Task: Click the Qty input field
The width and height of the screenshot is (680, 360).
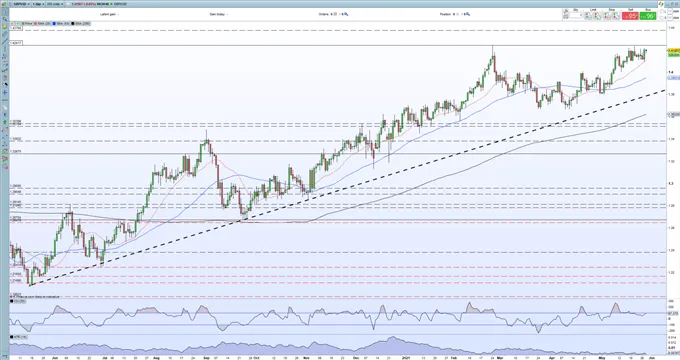Action: (x=575, y=15)
